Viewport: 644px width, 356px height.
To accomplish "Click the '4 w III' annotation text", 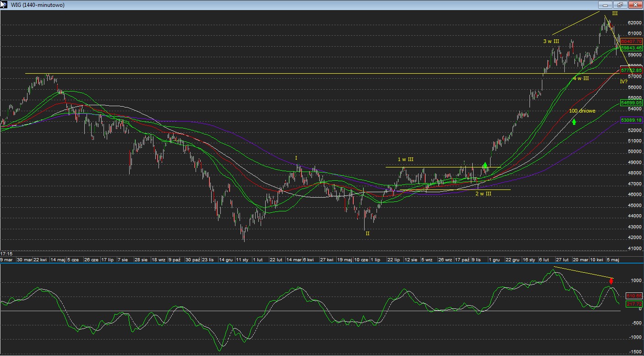I will 580,79.
